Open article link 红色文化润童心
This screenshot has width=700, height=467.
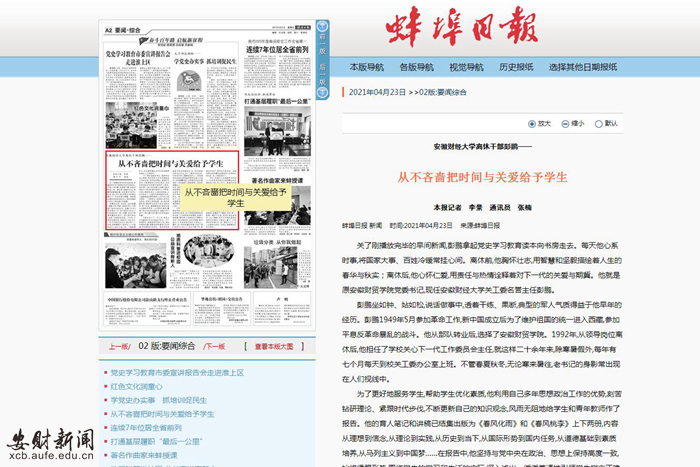(x=136, y=386)
